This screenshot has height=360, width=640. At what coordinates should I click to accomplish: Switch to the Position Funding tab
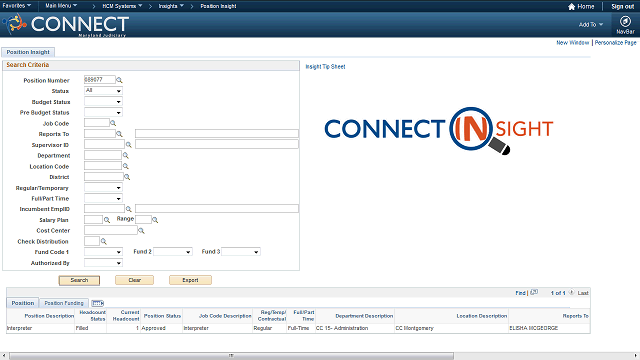pos(64,303)
